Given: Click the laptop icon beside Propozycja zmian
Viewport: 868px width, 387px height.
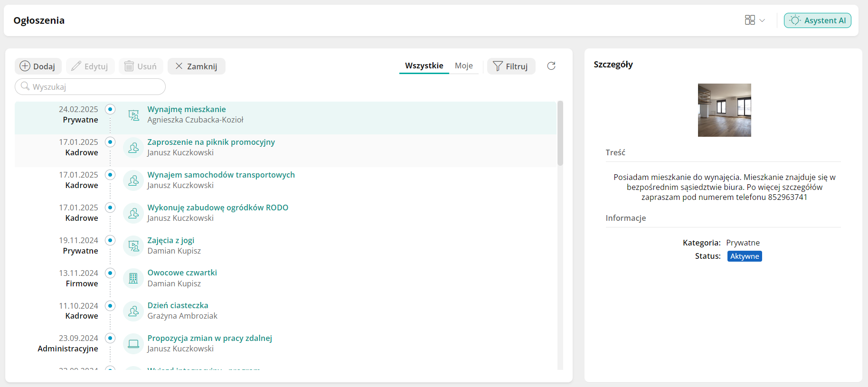Looking at the screenshot, I should click(133, 344).
